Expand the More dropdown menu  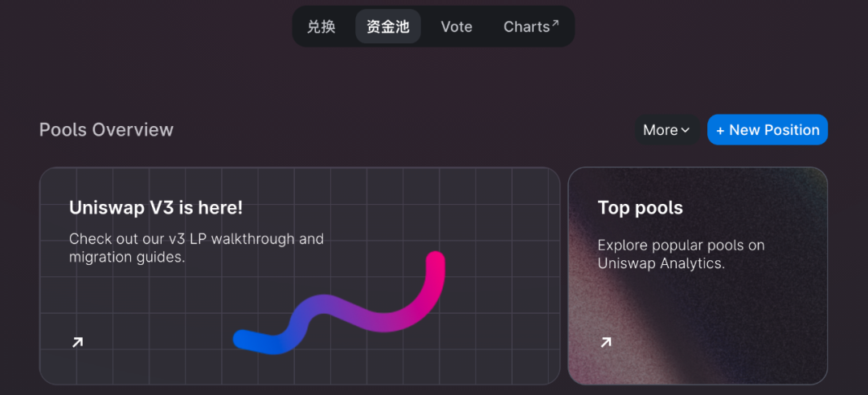pyautogui.click(x=666, y=130)
